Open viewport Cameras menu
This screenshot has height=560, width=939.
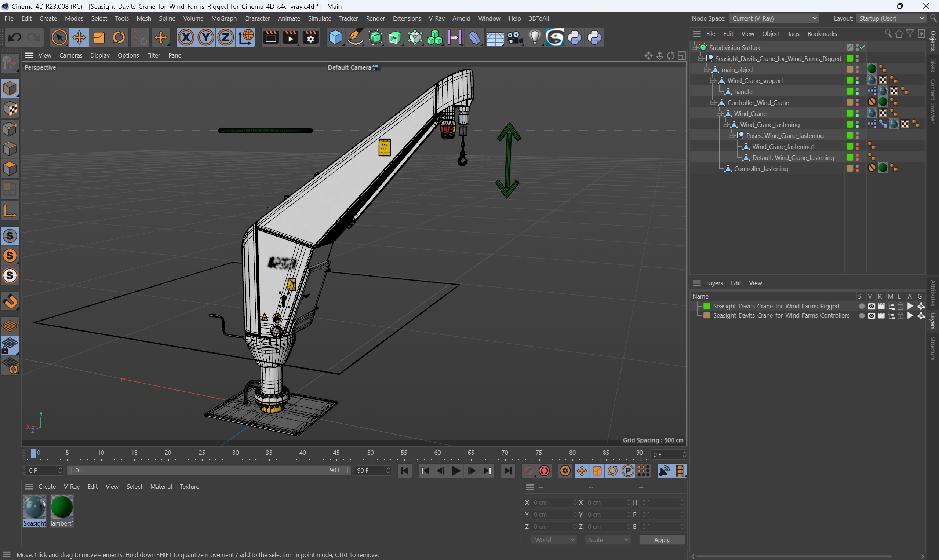pos(70,55)
